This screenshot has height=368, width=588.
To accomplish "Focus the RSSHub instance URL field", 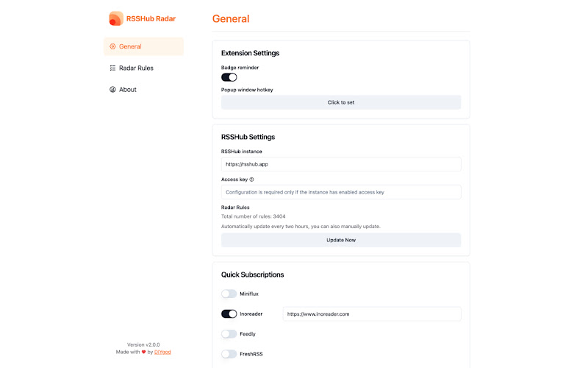I will pyautogui.click(x=341, y=164).
